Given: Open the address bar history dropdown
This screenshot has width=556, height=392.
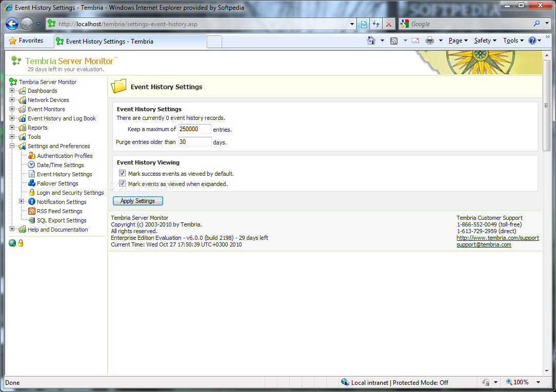Looking at the screenshot, I should (352, 24).
